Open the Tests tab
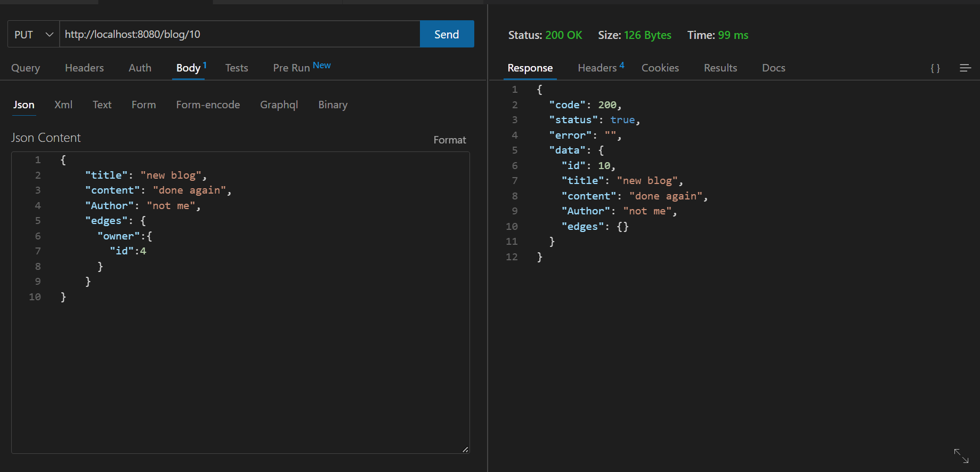 coord(237,68)
